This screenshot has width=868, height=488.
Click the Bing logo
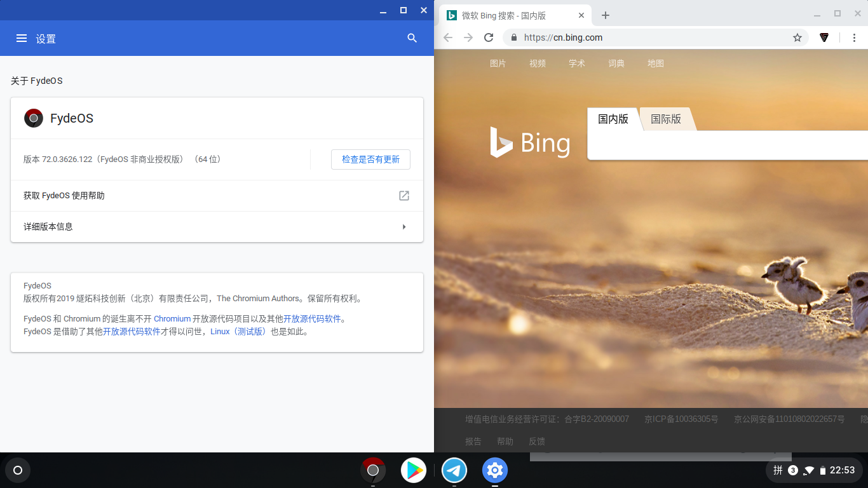click(x=530, y=142)
